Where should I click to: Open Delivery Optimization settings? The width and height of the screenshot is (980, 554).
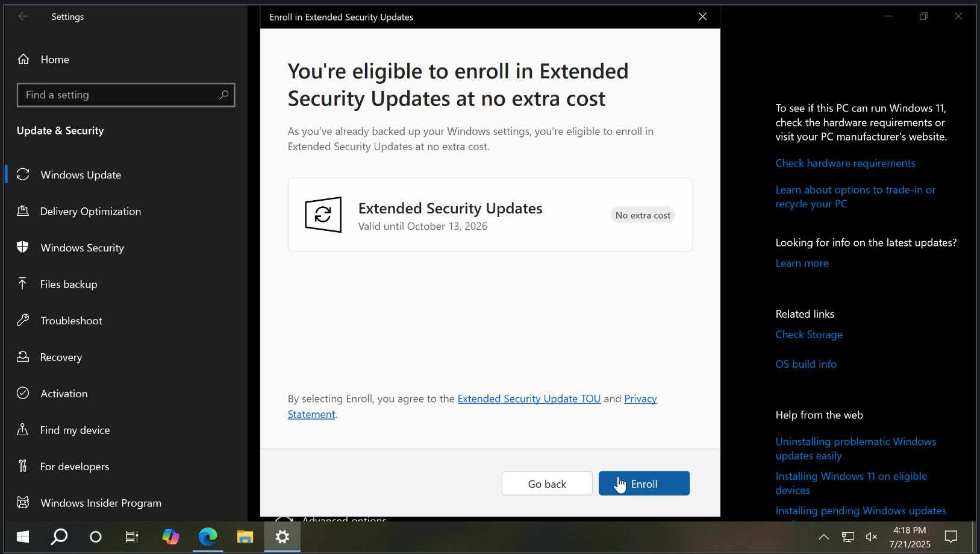[90, 211]
